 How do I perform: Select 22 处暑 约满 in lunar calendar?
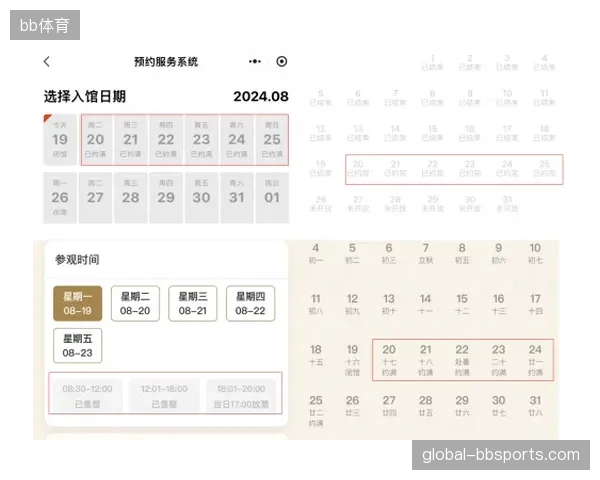[x=462, y=360]
